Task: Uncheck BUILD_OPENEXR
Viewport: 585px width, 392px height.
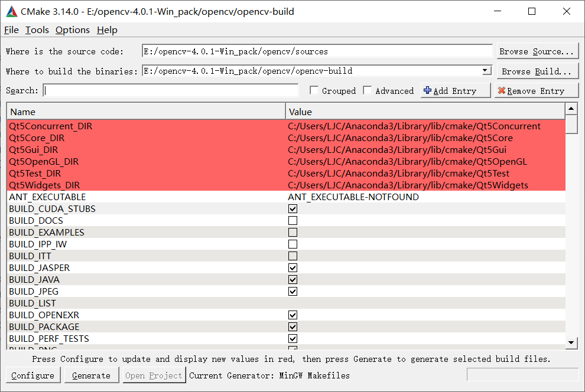Action: coord(292,315)
